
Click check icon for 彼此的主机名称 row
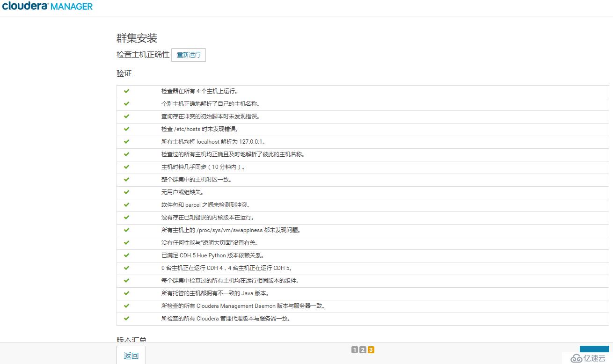126,154
